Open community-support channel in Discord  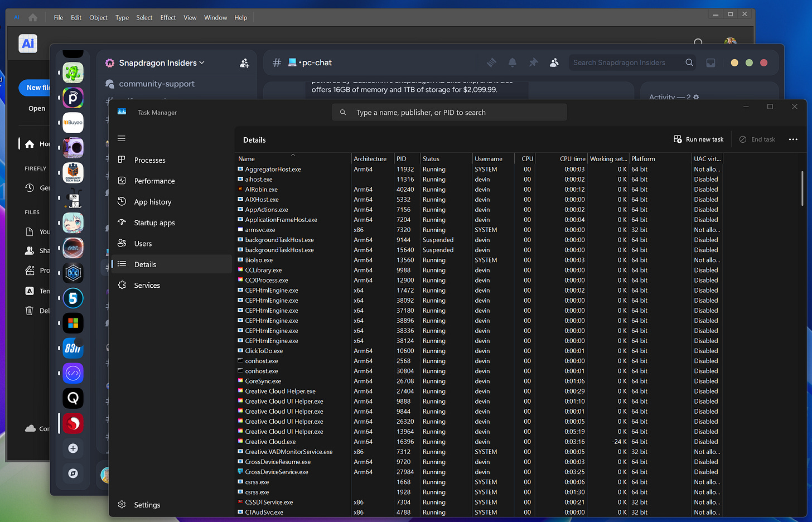(157, 84)
